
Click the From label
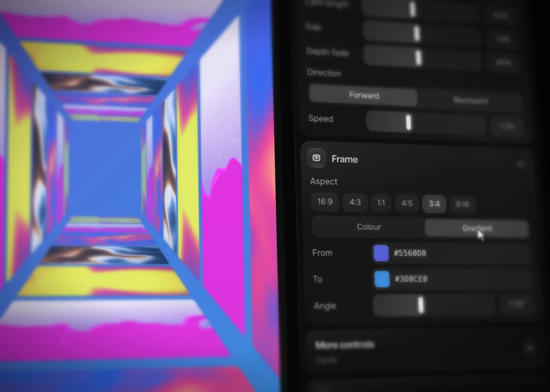322,253
